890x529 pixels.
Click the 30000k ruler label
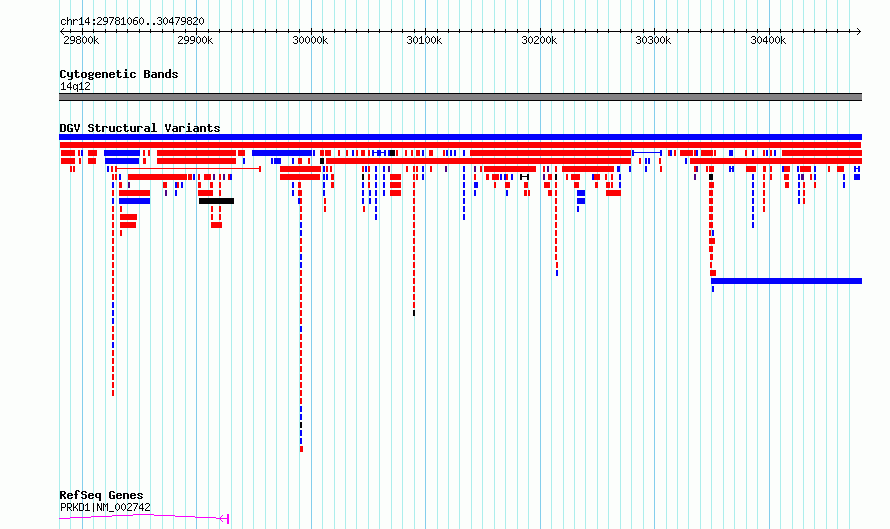[x=310, y=40]
